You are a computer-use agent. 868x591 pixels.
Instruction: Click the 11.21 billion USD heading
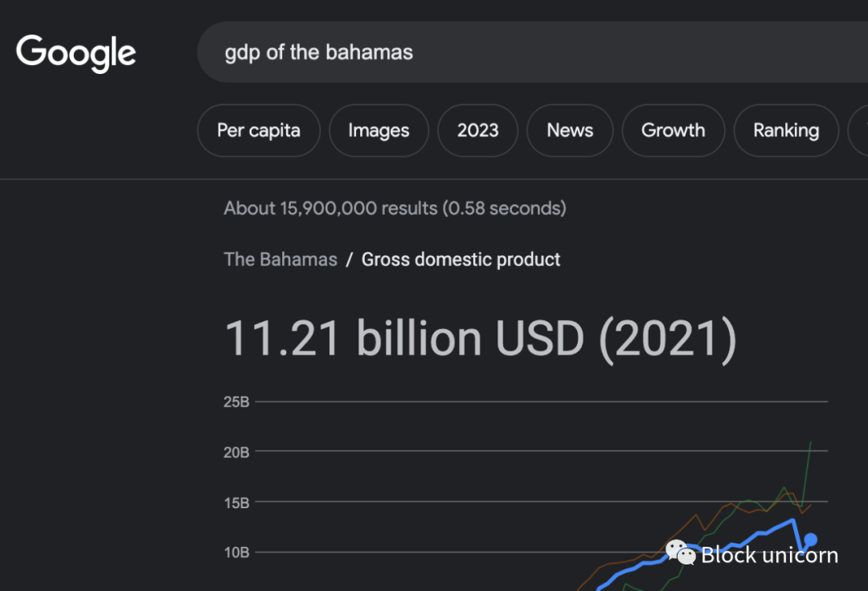[480, 338]
